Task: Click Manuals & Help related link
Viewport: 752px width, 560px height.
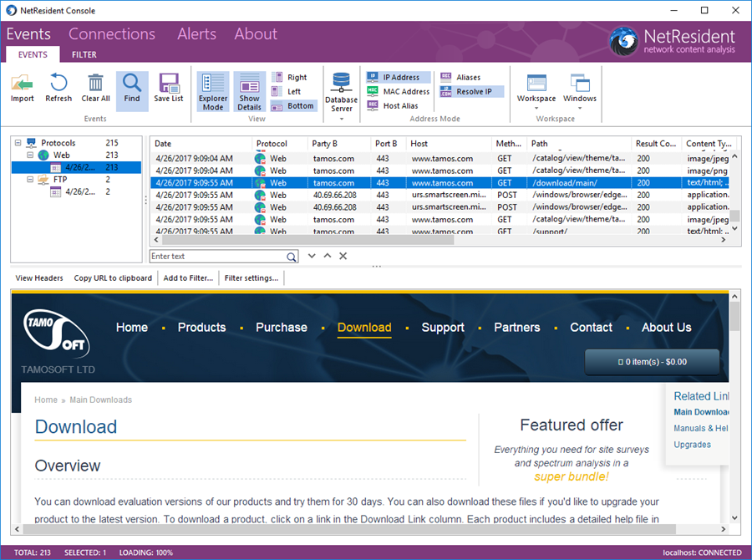Action: pyautogui.click(x=701, y=428)
